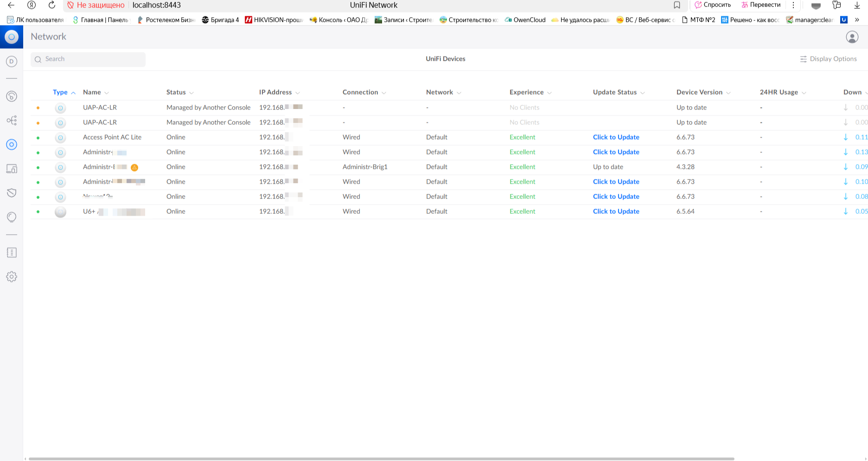Sort devices by Type column

[x=60, y=92]
